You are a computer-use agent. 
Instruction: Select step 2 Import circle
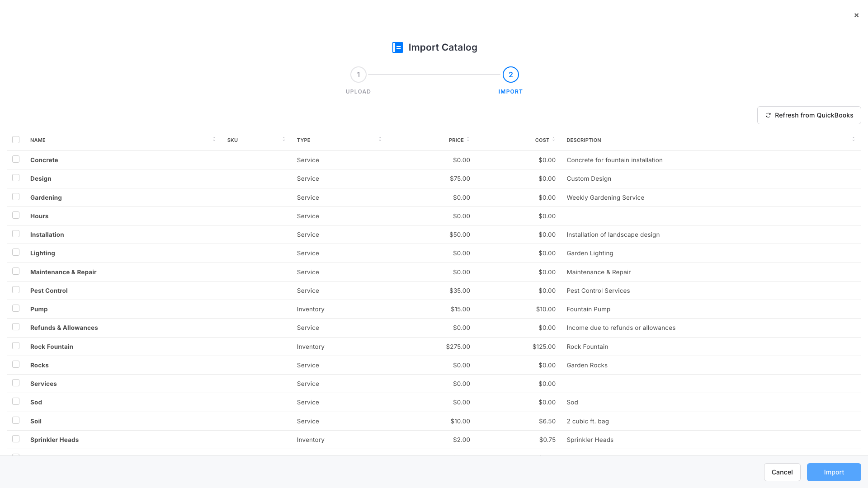(x=511, y=75)
